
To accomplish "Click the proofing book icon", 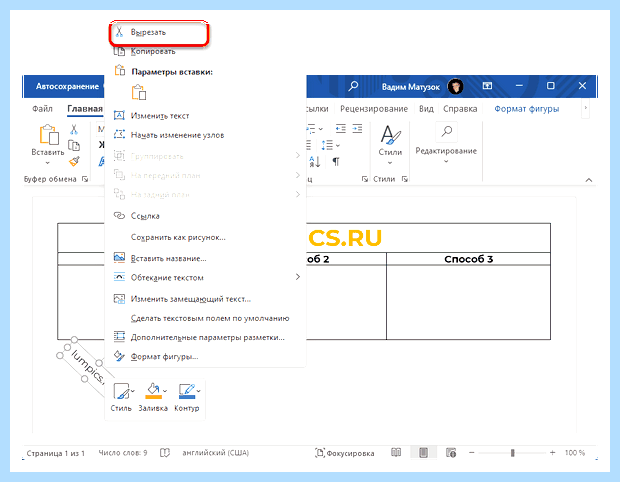I will click(165, 453).
